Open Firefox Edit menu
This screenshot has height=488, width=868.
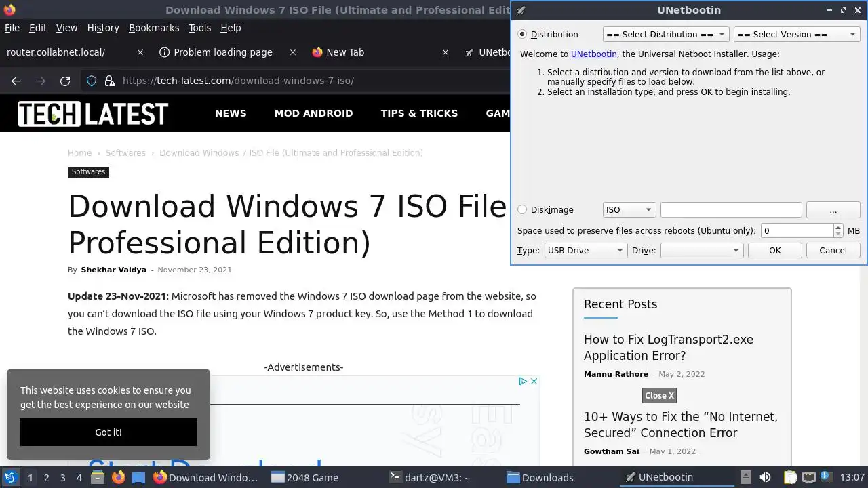38,28
